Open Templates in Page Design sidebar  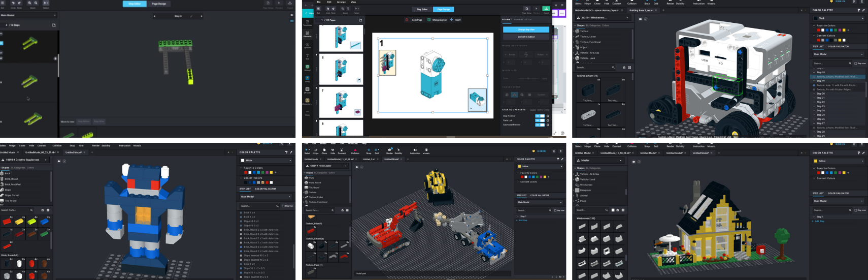tap(307, 23)
